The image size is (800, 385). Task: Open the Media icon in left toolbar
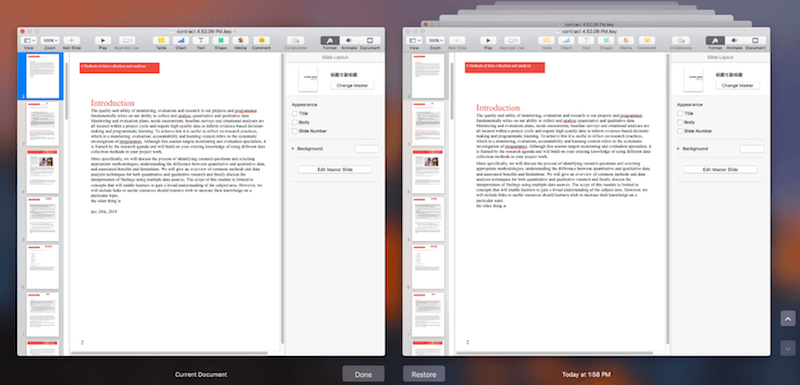[x=240, y=40]
